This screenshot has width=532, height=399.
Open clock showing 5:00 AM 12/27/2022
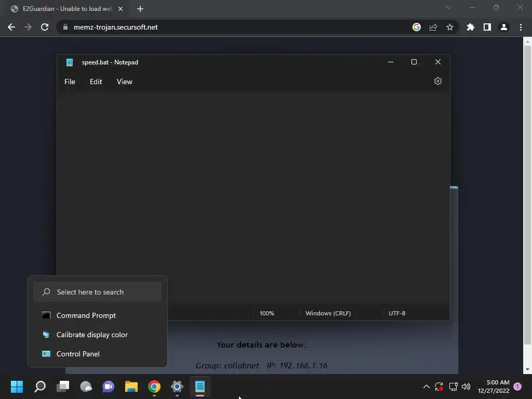click(x=494, y=387)
